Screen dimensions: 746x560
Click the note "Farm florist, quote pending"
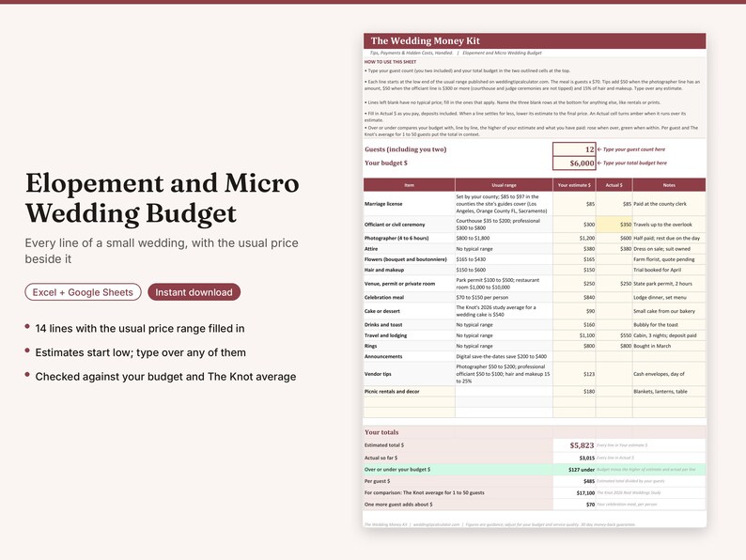[663, 259]
